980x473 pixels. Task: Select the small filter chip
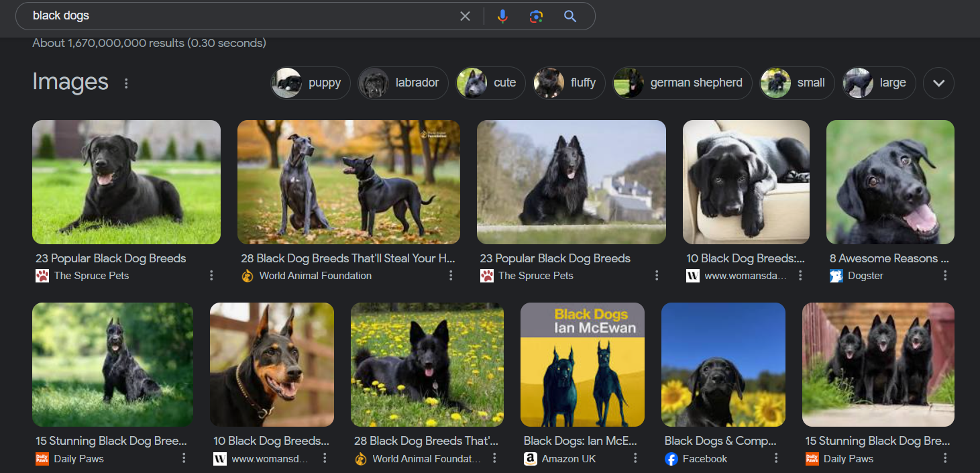[x=797, y=83]
